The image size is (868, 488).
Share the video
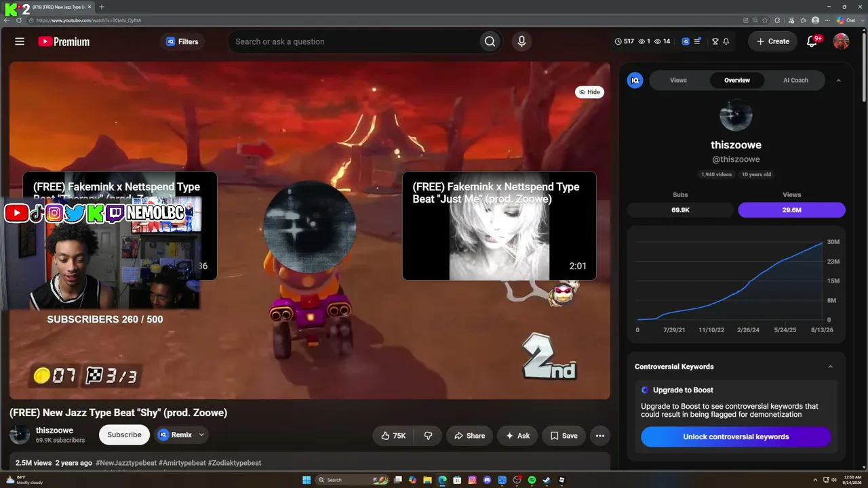(469, 436)
